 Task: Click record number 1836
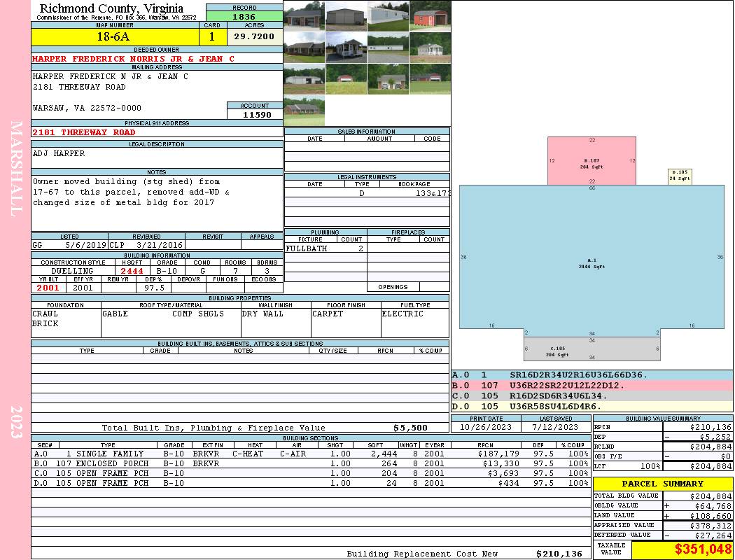click(244, 16)
